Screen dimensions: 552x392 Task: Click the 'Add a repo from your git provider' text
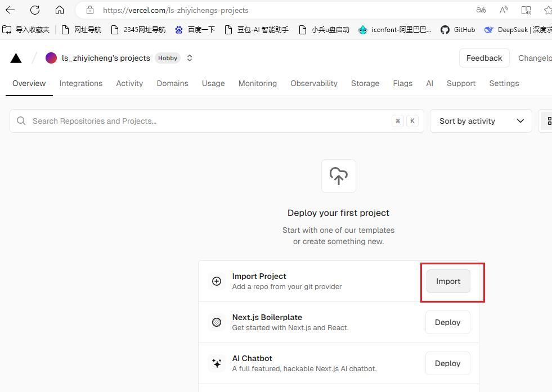[x=287, y=286]
